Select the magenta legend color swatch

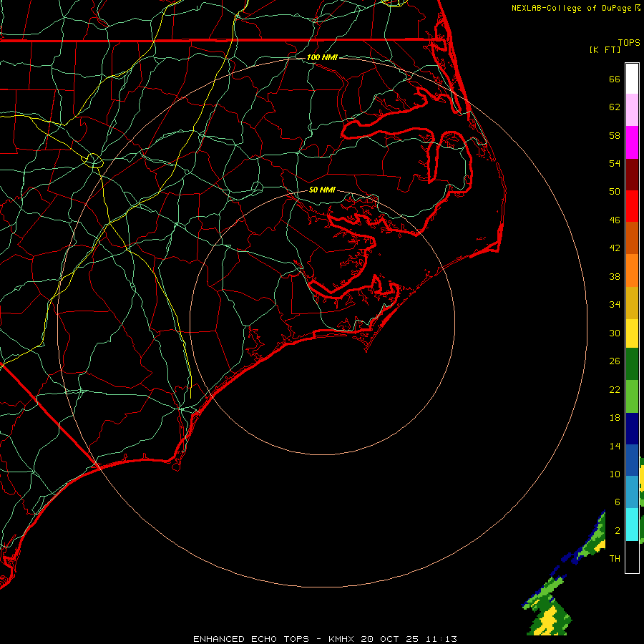[632, 142]
